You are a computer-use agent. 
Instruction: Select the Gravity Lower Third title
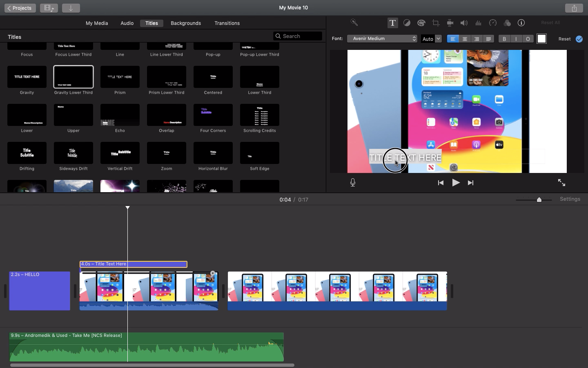[x=73, y=77]
